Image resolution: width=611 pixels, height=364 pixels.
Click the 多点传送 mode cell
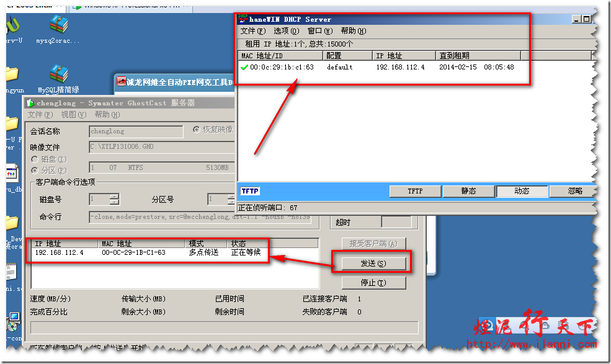point(204,252)
